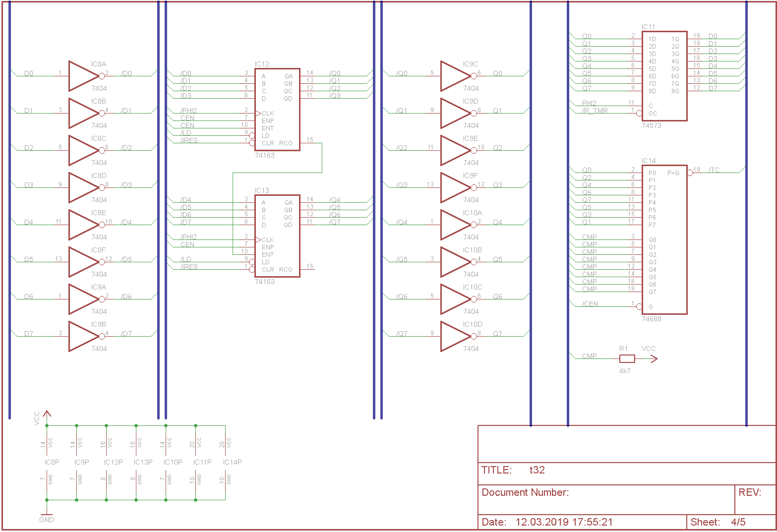Select the IC12 74163 counter chip
Image resolution: width=777 pixels, height=532 pixels.
pyautogui.click(x=277, y=110)
